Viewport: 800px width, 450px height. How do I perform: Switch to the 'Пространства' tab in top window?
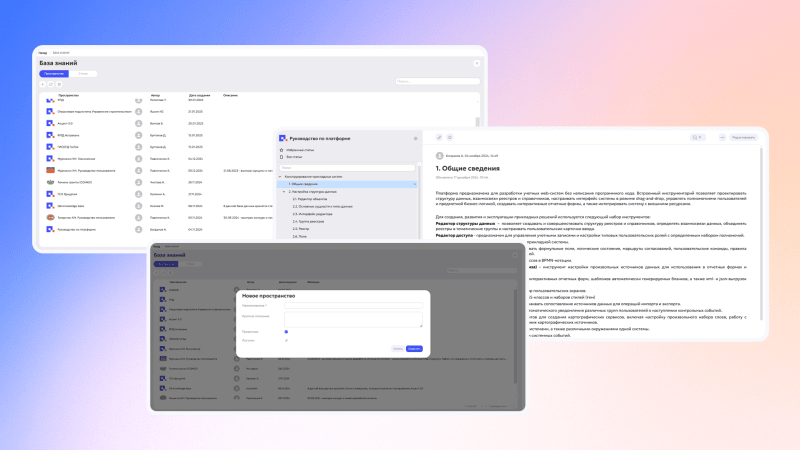(x=54, y=73)
